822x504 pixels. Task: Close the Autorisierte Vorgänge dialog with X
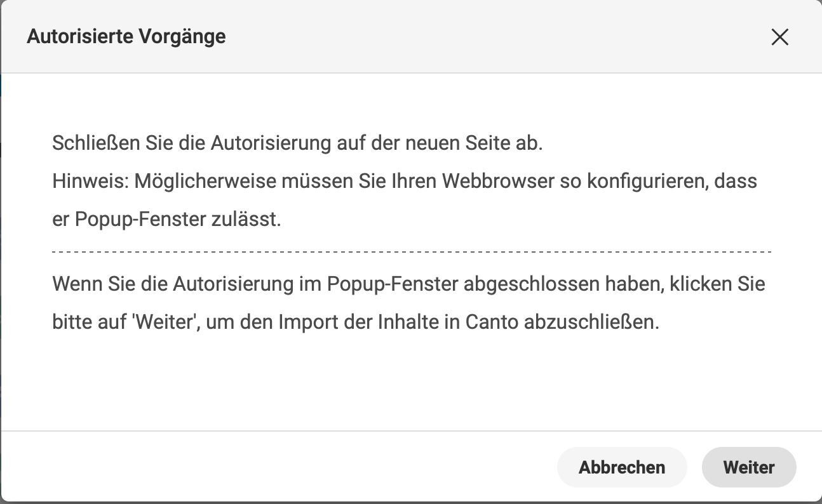779,37
